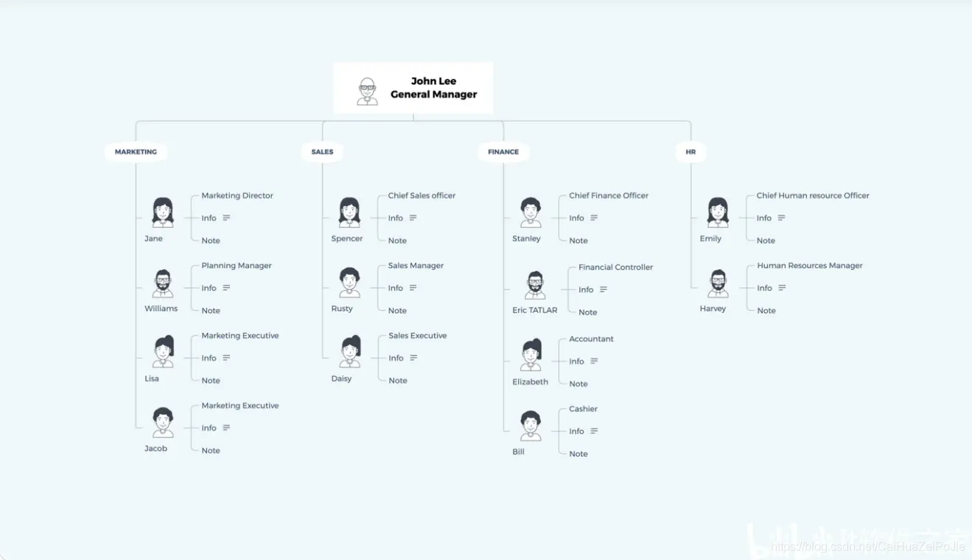Open note icon beside Sales Manager Info
This screenshot has width=972, height=560.
413,288
